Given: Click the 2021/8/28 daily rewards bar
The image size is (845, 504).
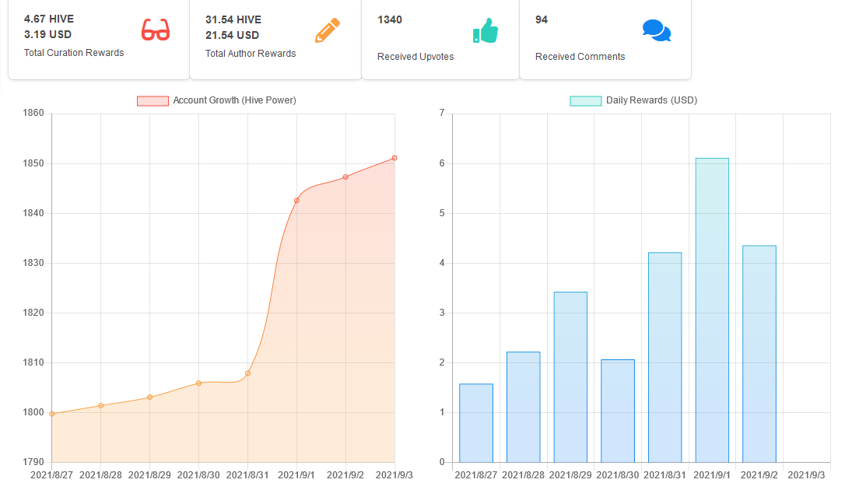Looking at the screenshot, I should [524, 407].
